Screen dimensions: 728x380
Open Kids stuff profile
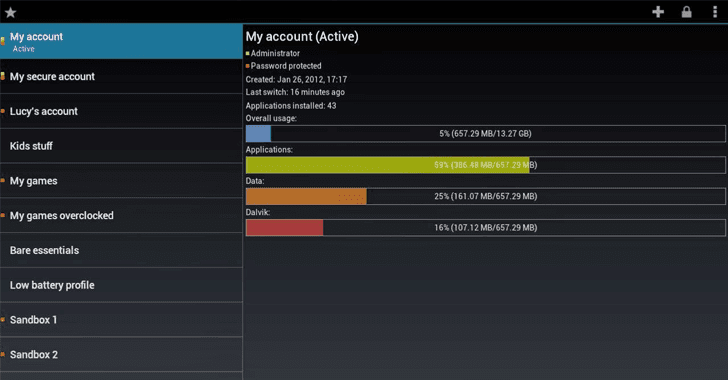coord(121,146)
